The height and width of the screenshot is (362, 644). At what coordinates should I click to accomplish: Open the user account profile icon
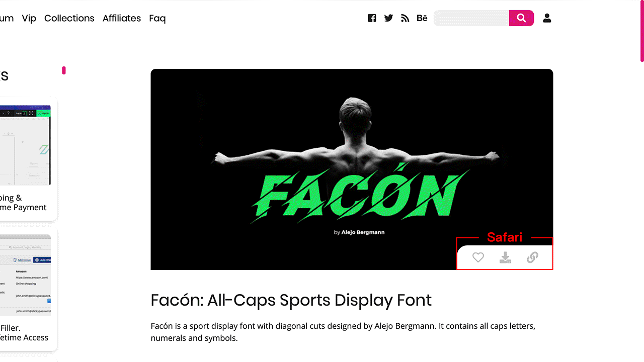click(x=547, y=18)
